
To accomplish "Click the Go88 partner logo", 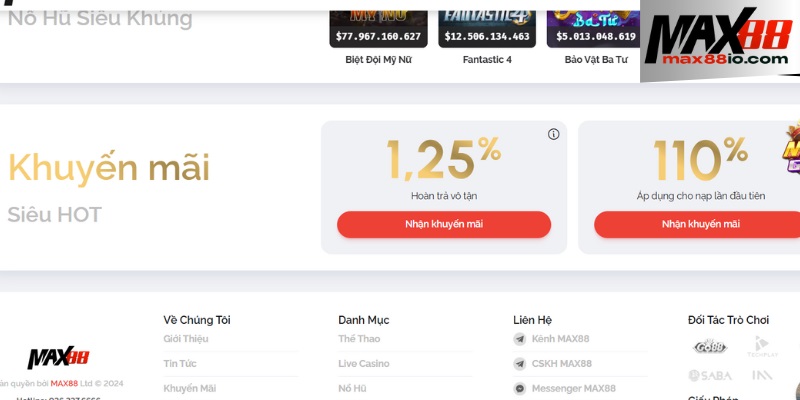I will pos(710,347).
